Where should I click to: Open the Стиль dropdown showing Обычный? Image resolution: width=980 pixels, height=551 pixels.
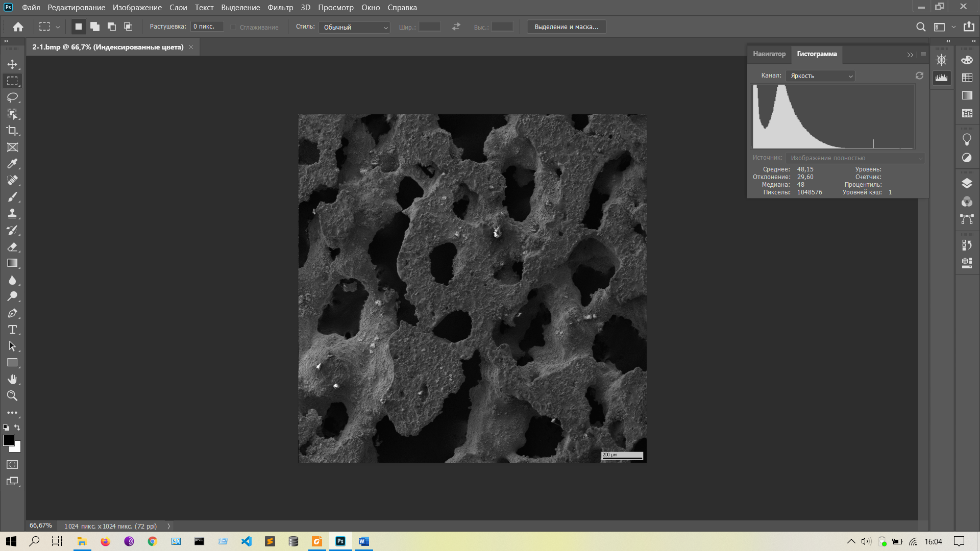point(354,27)
